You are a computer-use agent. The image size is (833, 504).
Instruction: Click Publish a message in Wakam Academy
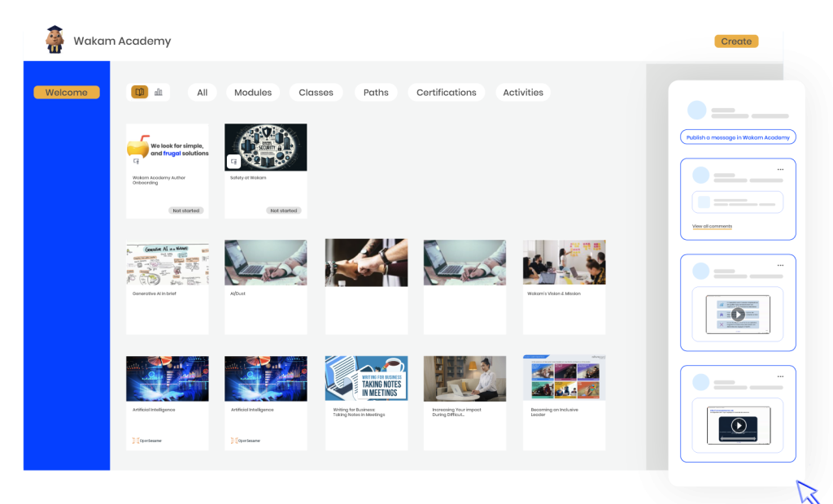[738, 137]
